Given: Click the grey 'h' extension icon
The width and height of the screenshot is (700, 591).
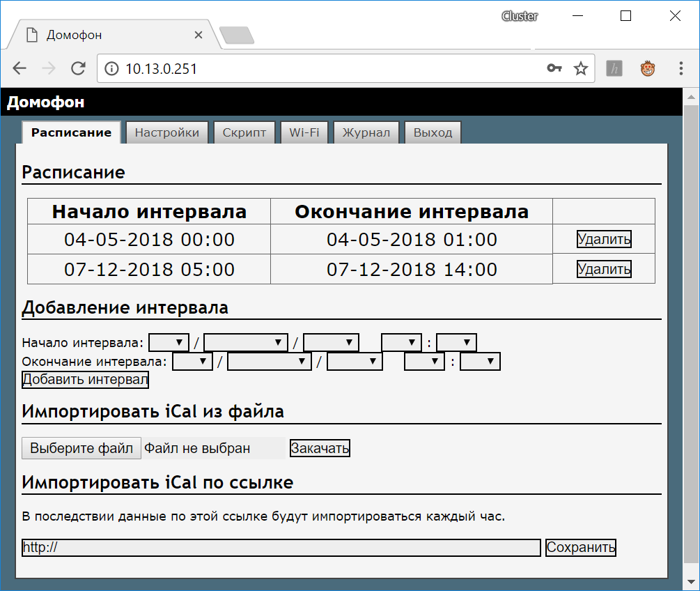Looking at the screenshot, I should tap(614, 68).
